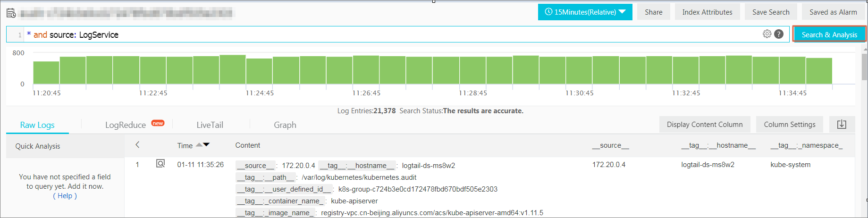Click the Share button
Viewport: 868px width, 218px height.
pyautogui.click(x=654, y=12)
